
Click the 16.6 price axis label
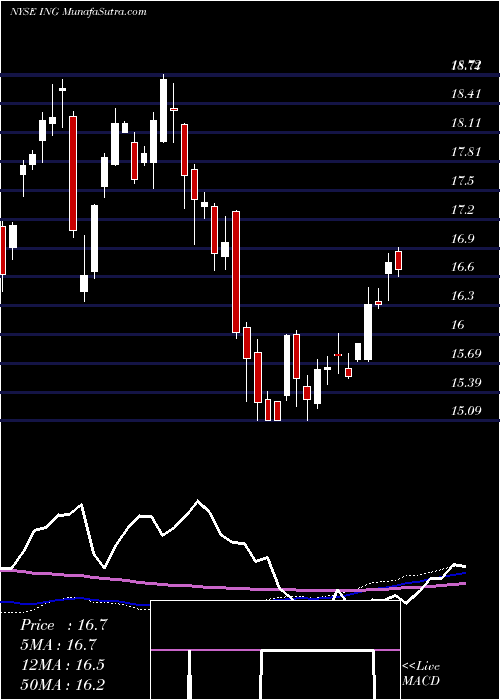coord(462,267)
